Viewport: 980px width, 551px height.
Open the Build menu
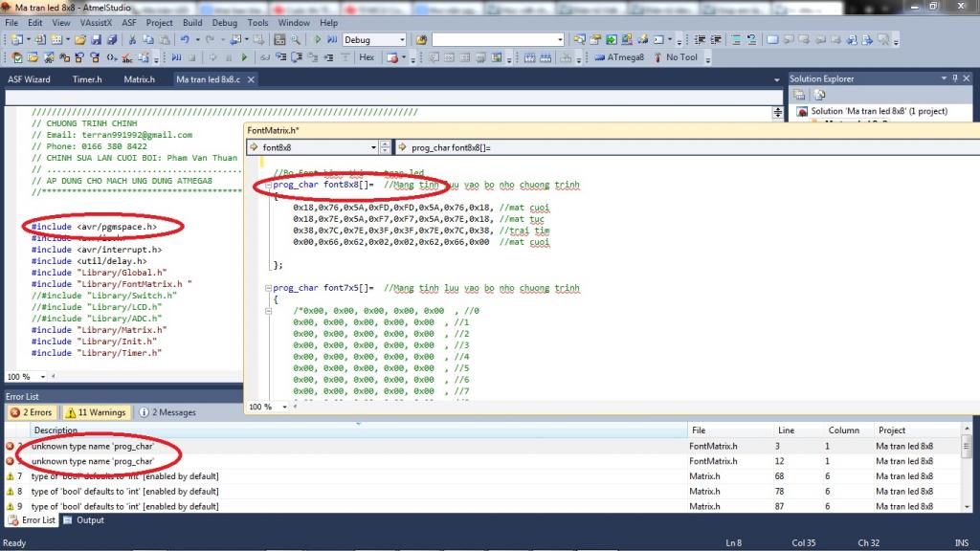(x=192, y=22)
